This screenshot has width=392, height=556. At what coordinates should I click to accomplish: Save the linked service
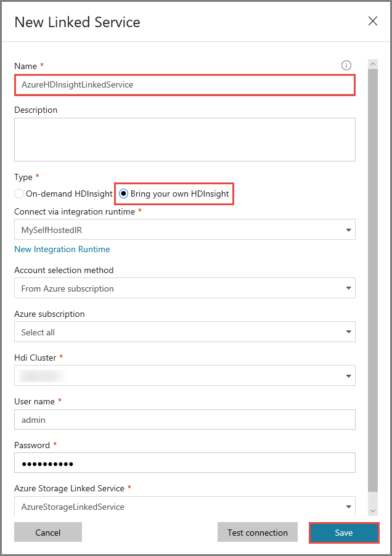[x=344, y=532]
